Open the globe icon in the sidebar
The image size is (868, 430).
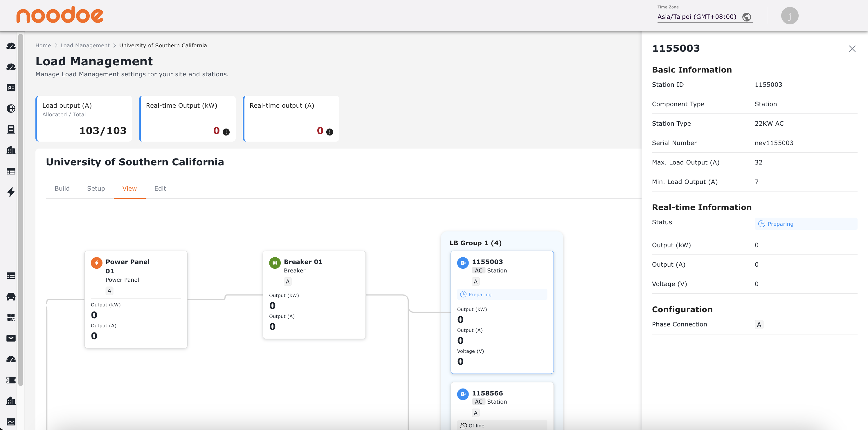pyautogui.click(x=11, y=109)
